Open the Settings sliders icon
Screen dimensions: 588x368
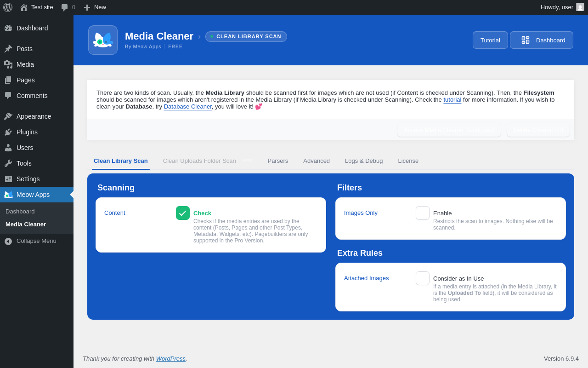(x=8, y=179)
